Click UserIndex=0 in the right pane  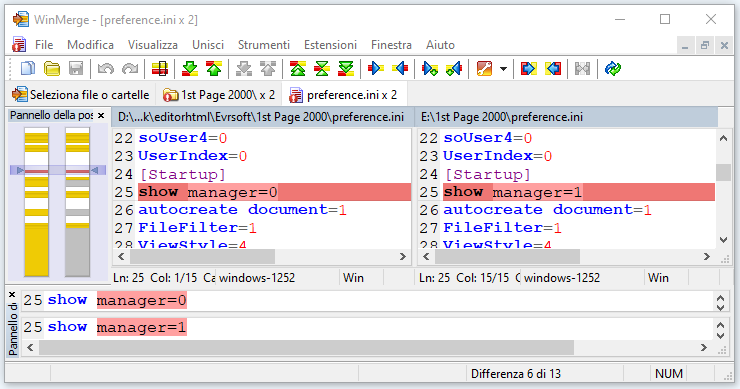coord(497,156)
